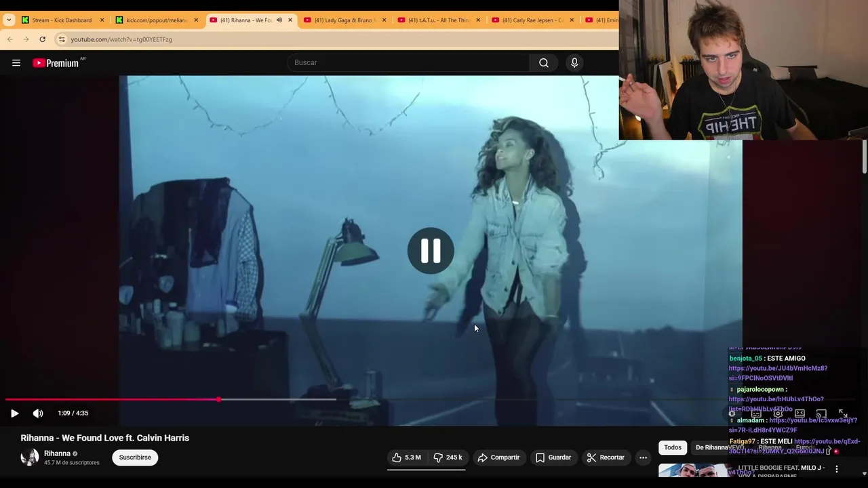Like the video with 5.3 M thumbs-up
Image resolution: width=868 pixels, height=488 pixels.
click(x=406, y=457)
